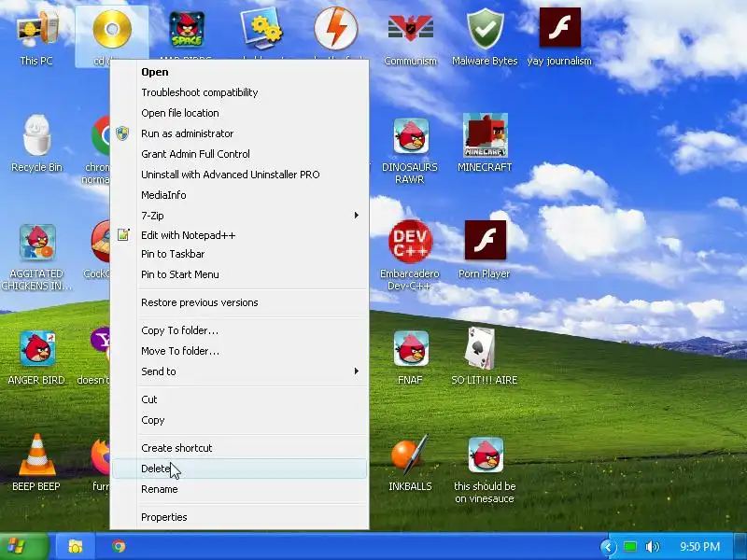Choose Create shortcut
The image size is (747, 560).
(x=240, y=448)
